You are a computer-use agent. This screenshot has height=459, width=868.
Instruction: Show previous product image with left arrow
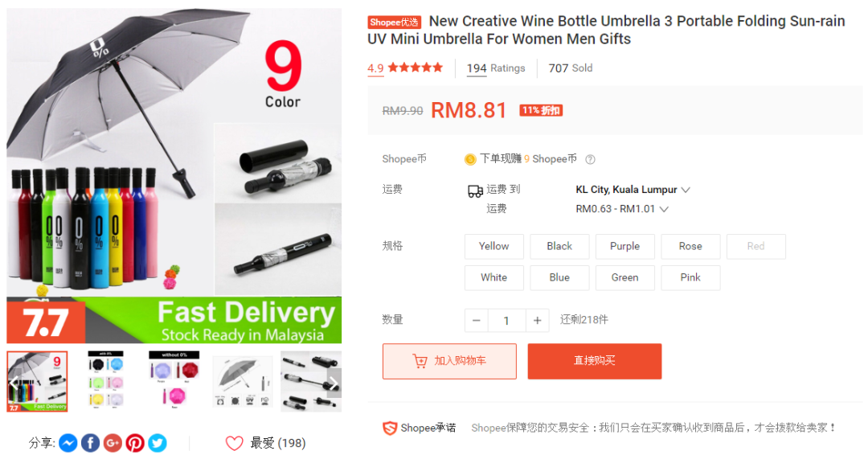click(x=15, y=382)
